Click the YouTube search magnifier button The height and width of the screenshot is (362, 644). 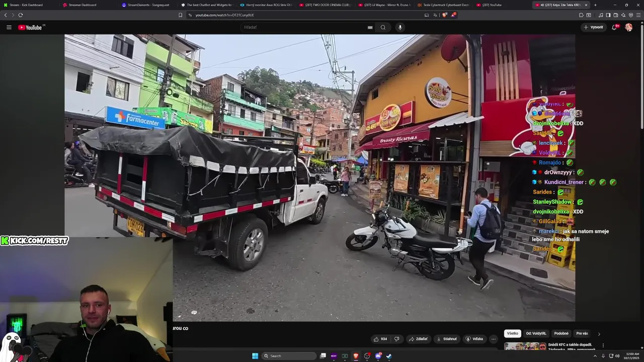click(383, 27)
